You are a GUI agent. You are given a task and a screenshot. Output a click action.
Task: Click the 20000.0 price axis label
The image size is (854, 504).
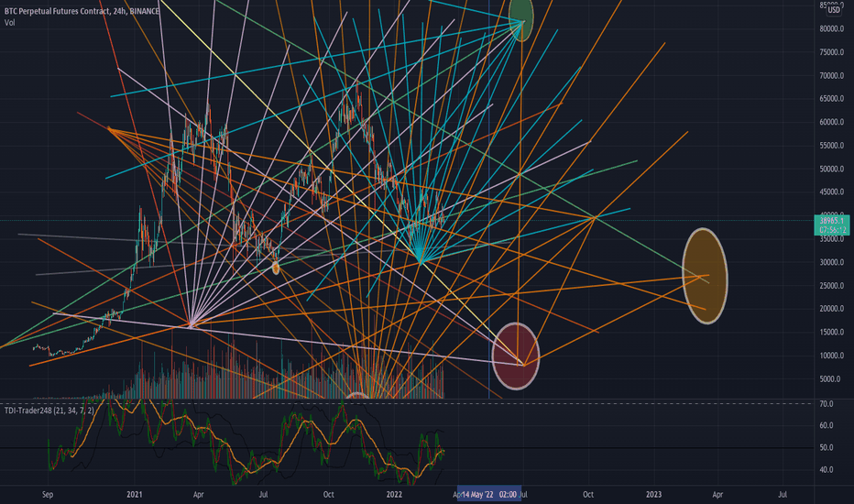click(x=832, y=309)
